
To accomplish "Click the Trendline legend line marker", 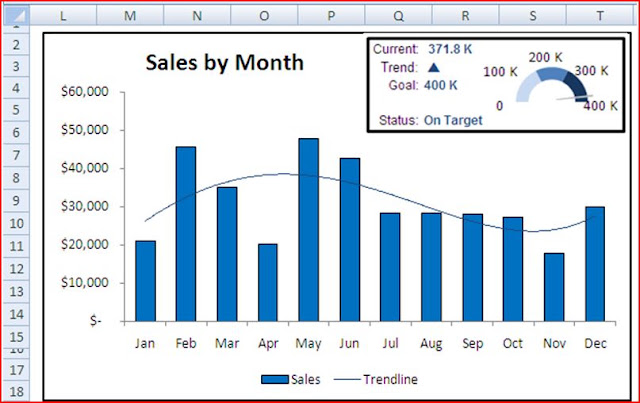I will point(347,380).
